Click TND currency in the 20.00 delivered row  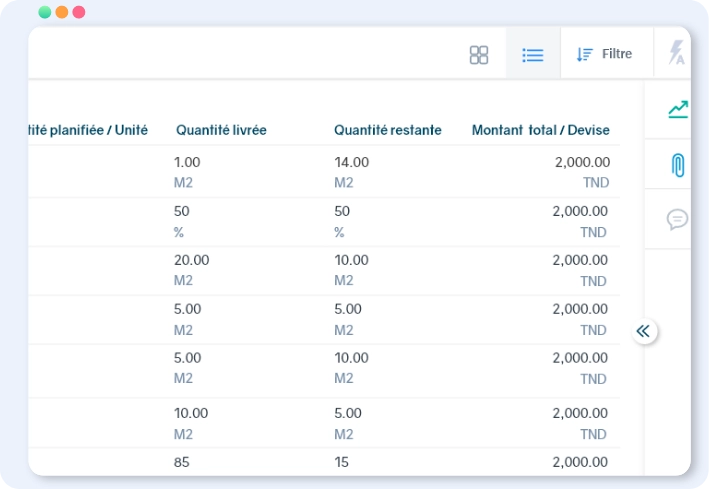coord(593,281)
